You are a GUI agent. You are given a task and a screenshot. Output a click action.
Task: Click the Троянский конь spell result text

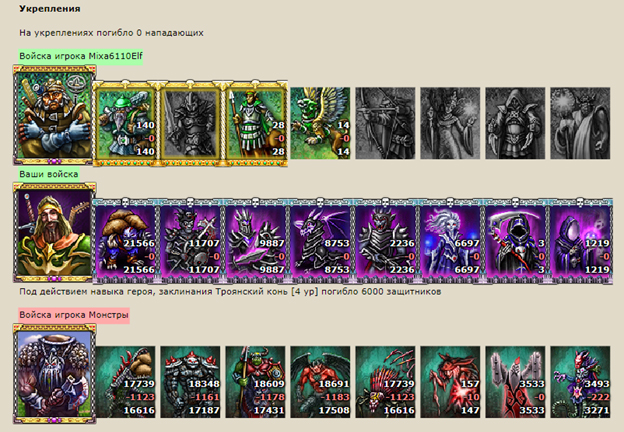coord(230,292)
